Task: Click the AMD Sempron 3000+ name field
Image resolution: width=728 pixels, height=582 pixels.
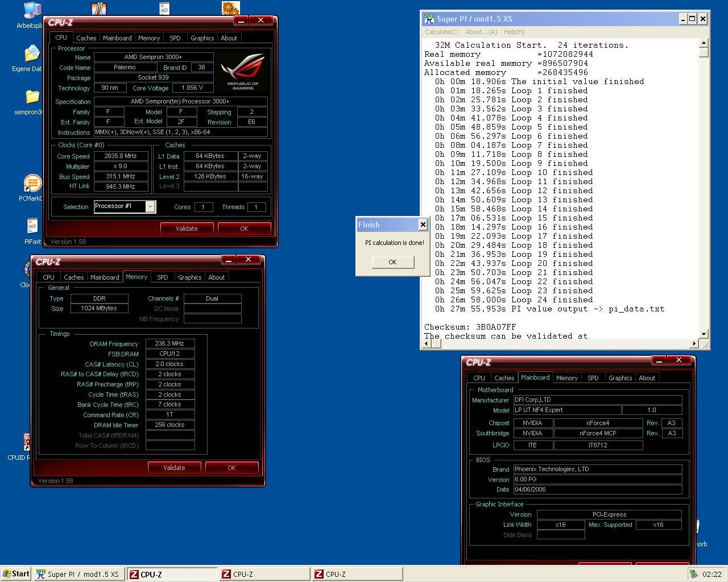Action: point(154,57)
